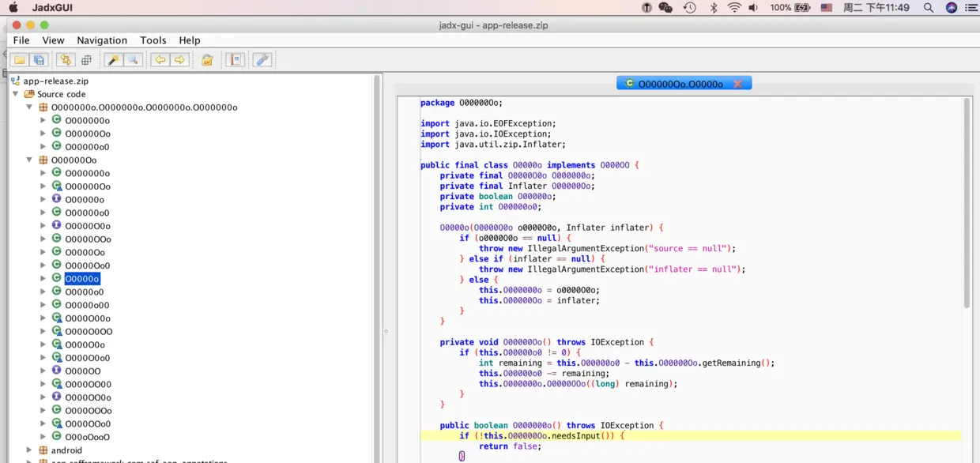Open the Bluetooth menu bar icon

(713, 7)
